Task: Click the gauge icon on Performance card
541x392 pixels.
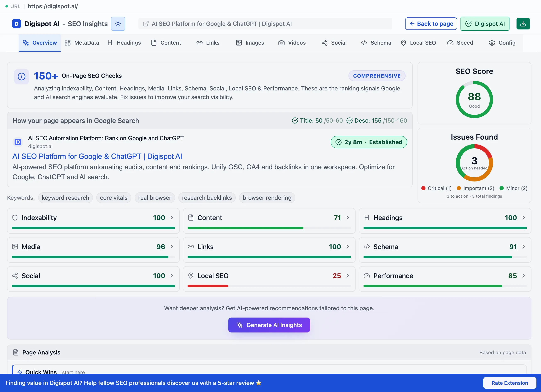Action: pos(367,276)
